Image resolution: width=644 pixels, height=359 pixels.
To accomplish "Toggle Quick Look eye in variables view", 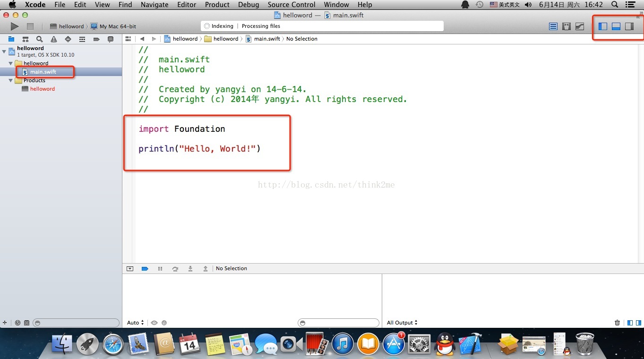I will (x=154, y=323).
